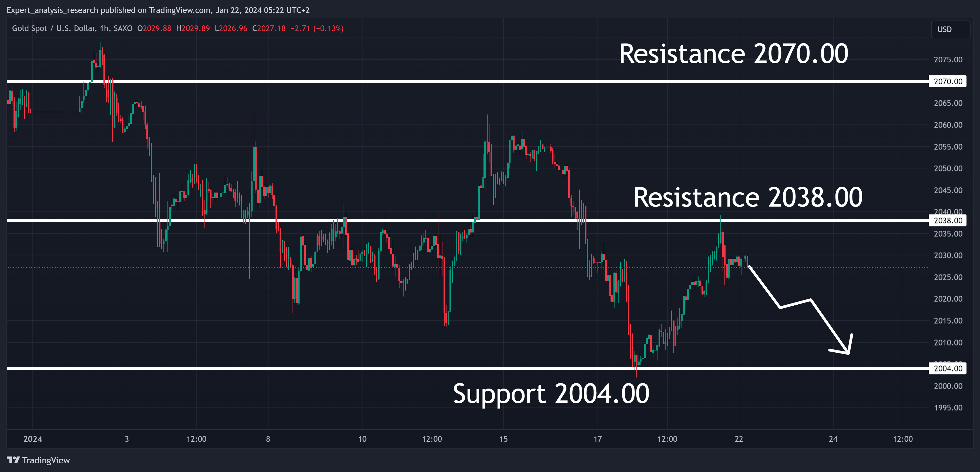Click the 2070.00 price label tag
Screen dimensions: 980x472
coord(948,81)
